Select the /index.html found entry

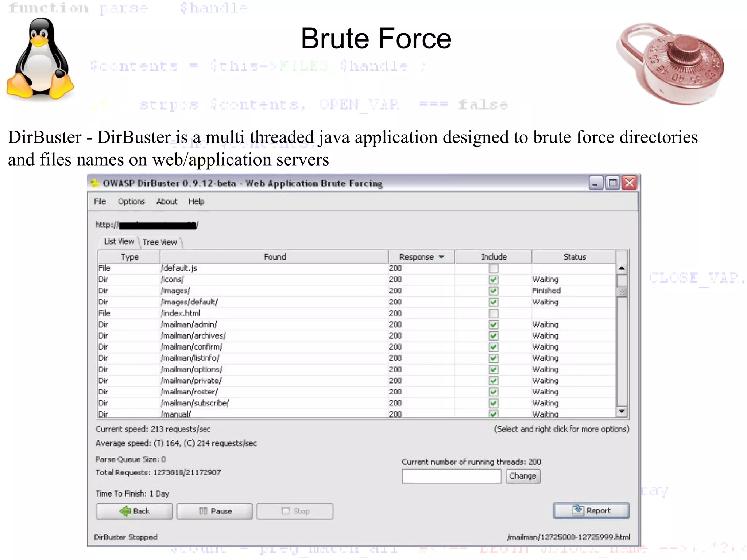[181, 313]
